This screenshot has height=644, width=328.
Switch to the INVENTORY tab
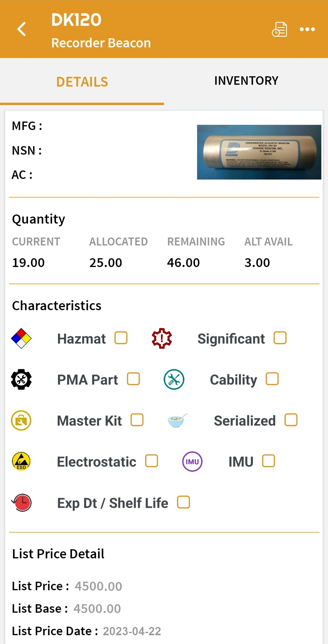point(246,81)
